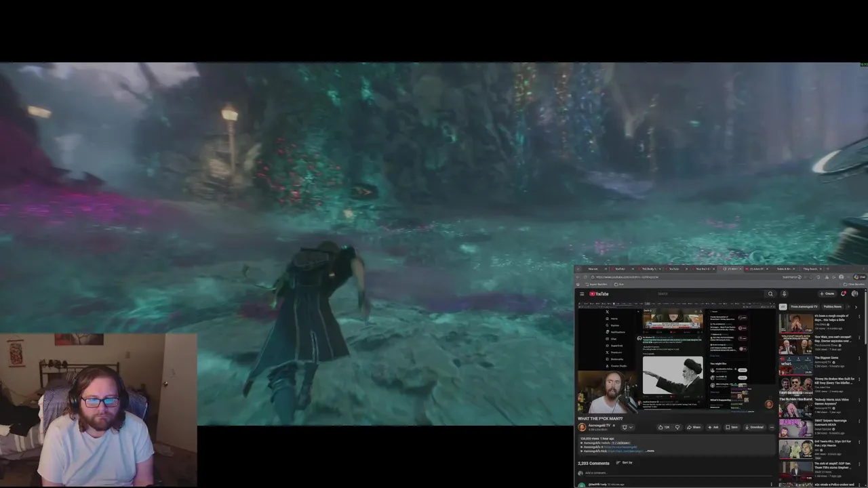Select the Politics News chip
This screenshot has height=488, width=868.
pyautogui.click(x=833, y=306)
